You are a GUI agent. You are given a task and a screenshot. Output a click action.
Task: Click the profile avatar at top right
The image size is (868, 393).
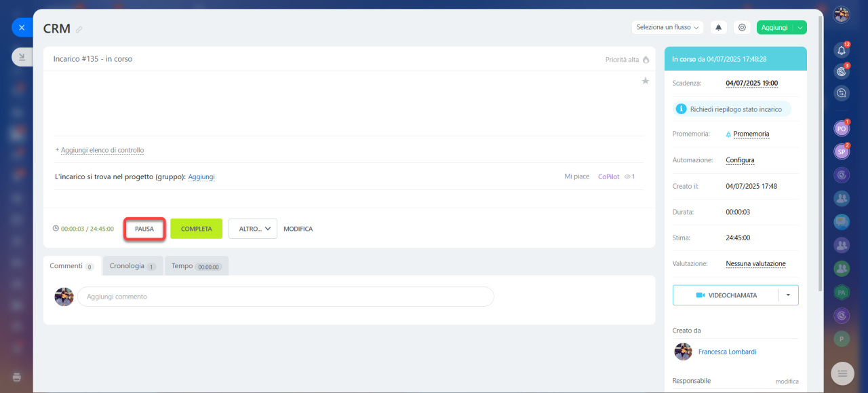pyautogui.click(x=842, y=14)
